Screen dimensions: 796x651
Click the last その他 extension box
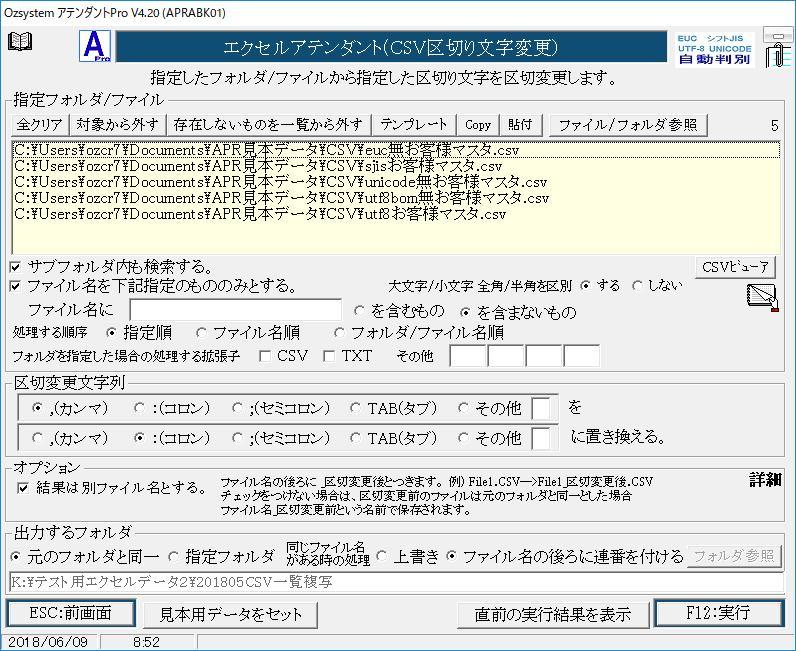tap(582, 356)
